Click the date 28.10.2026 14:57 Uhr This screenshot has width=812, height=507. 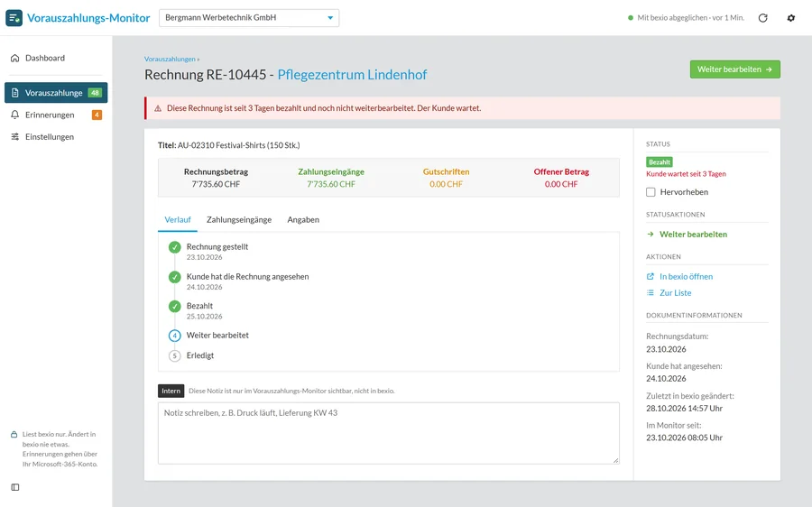pyautogui.click(x=684, y=409)
